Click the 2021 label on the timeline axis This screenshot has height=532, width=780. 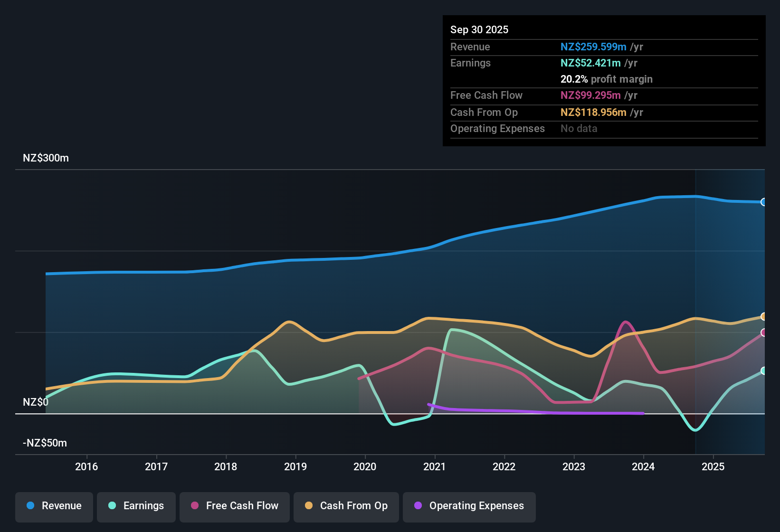pos(435,466)
